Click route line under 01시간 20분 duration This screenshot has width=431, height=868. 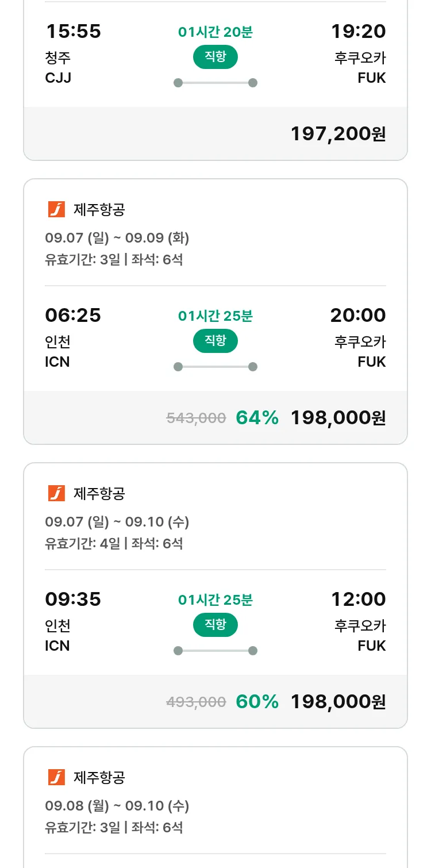(215, 83)
